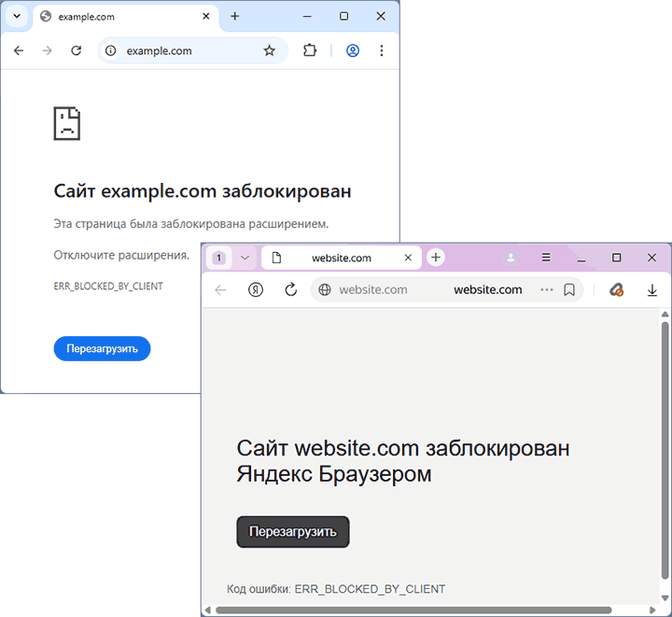Screen dimensions: 672x617
Task: Click globe site info icon in Yandex
Action: (325, 290)
